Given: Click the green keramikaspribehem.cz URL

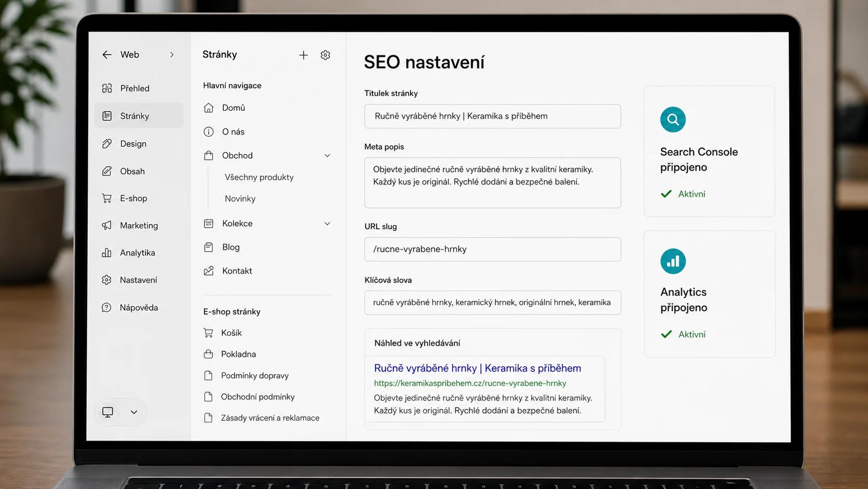Looking at the screenshot, I should tap(470, 383).
